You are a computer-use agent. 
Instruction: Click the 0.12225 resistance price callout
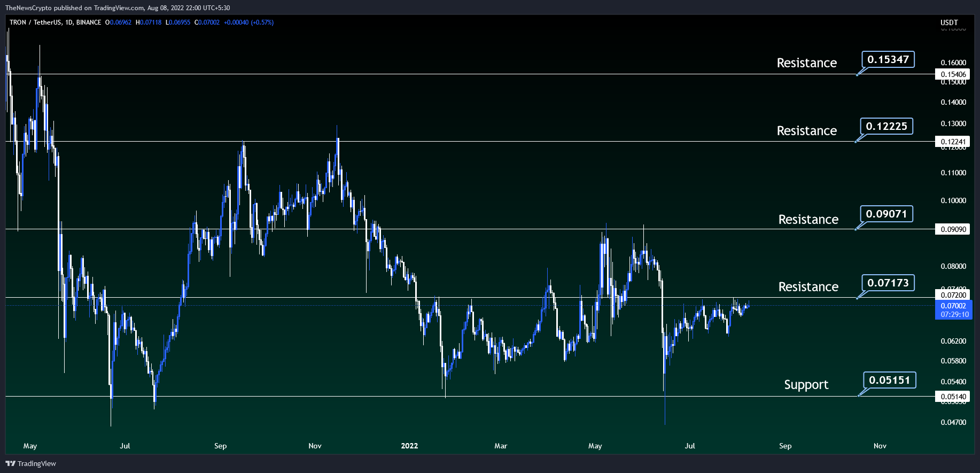(886, 126)
